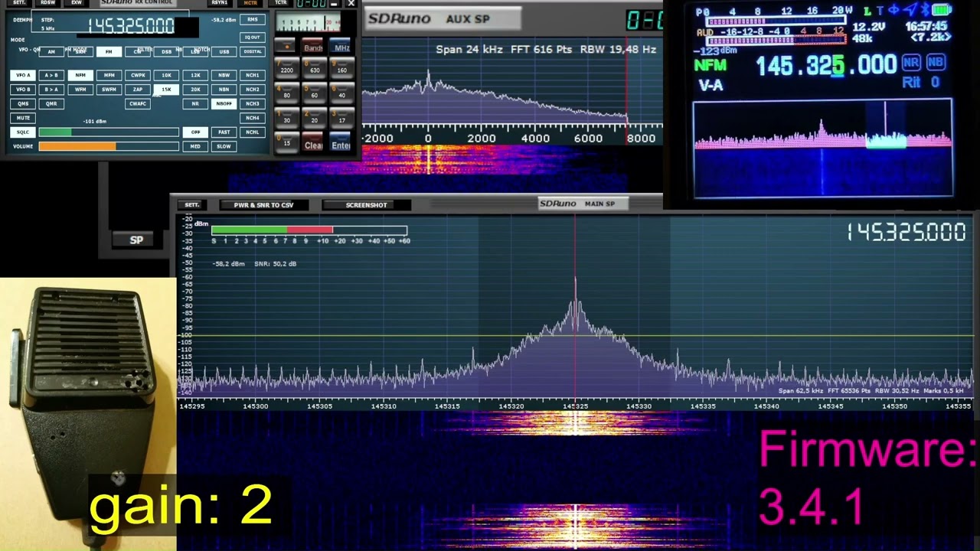
Task: Select FM demodulation mode
Action: pos(109,51)
